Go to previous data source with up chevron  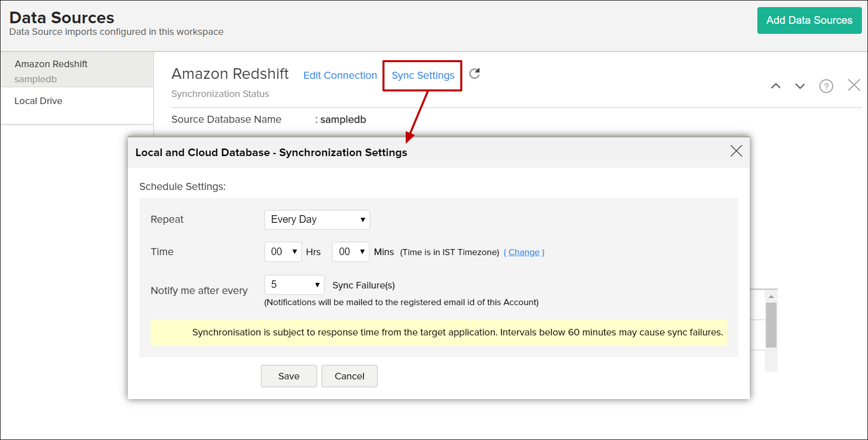click(x=776, y=86)
